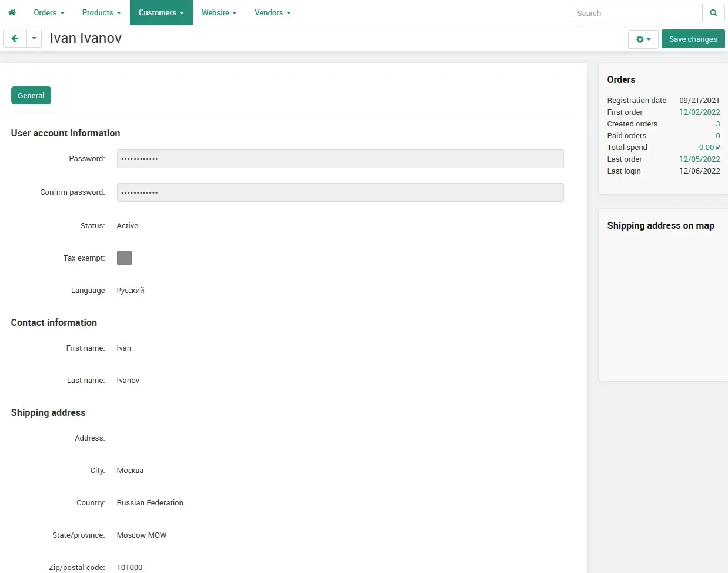The width and height of the screenshot is (728, 573).
Task: Click the Password field
Action: 340,159
